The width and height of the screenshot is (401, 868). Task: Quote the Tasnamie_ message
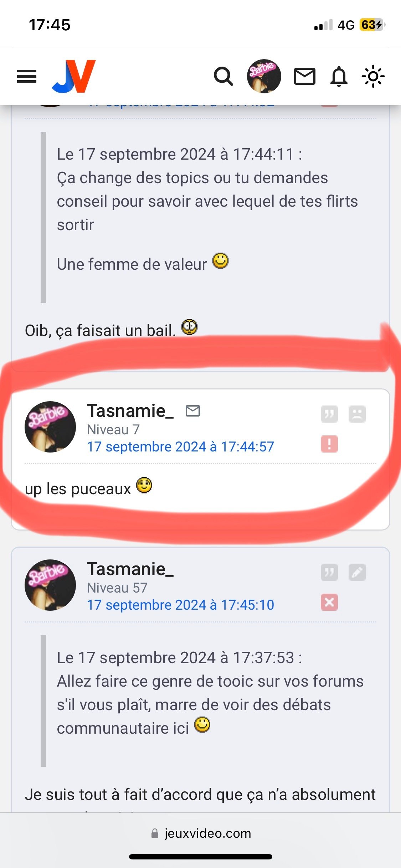click(x=329, y=414)
